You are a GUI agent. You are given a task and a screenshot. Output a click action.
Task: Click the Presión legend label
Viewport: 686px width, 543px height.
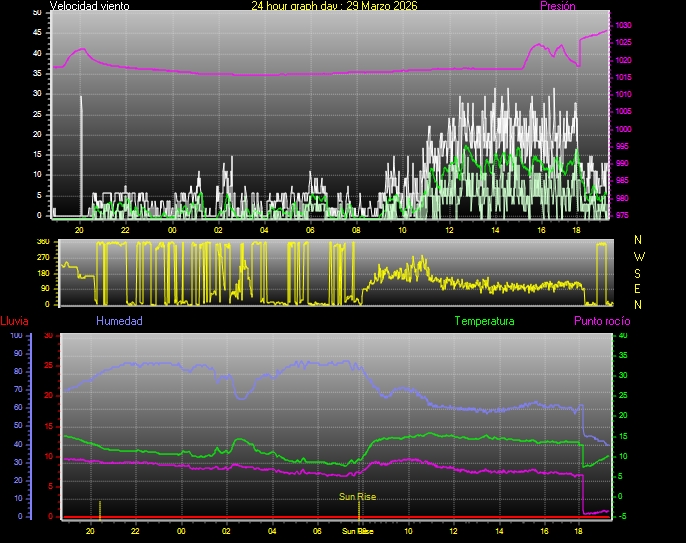(557, 6)
